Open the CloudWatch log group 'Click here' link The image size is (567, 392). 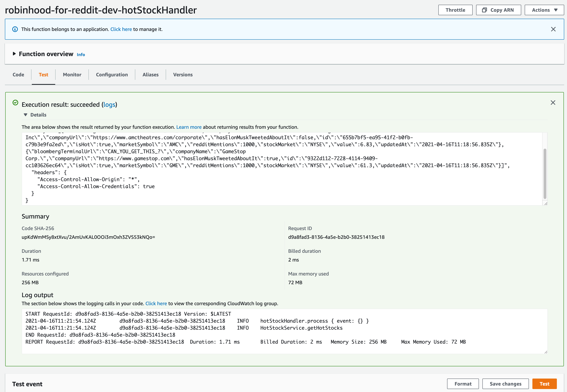156,303
